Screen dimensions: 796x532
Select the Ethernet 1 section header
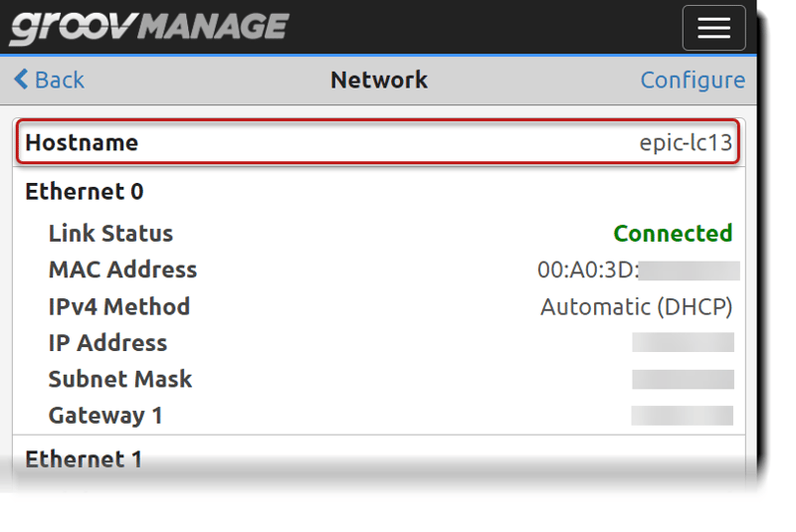click(x=84, y=459)
